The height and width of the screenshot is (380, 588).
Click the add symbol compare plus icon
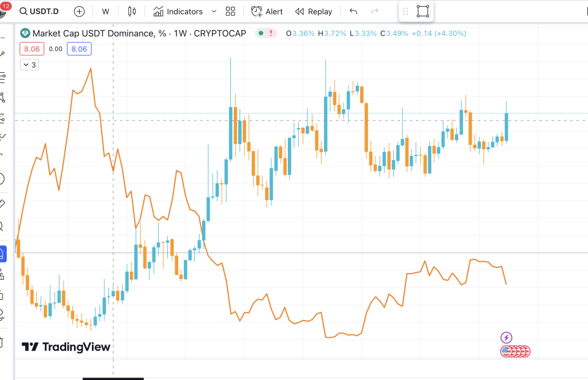pyautogui.click(x=79, y=12)
